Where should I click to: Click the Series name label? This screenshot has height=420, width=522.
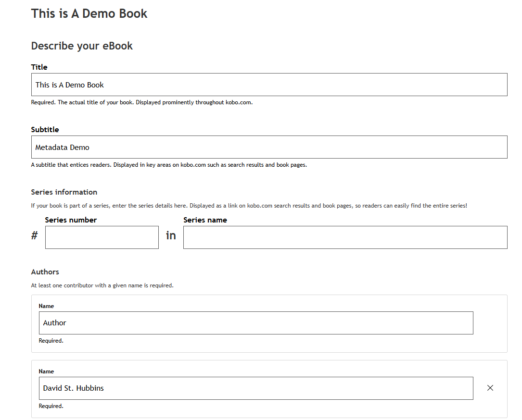click(x=205, y=220)
